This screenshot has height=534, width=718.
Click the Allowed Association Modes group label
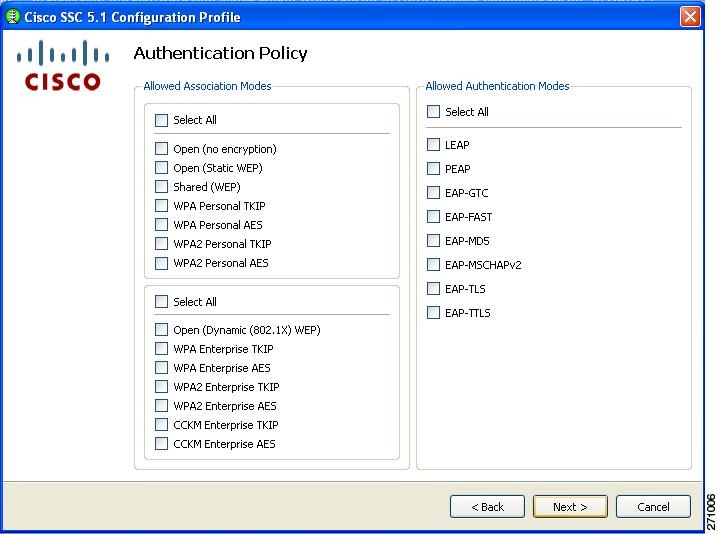point(207,86)
